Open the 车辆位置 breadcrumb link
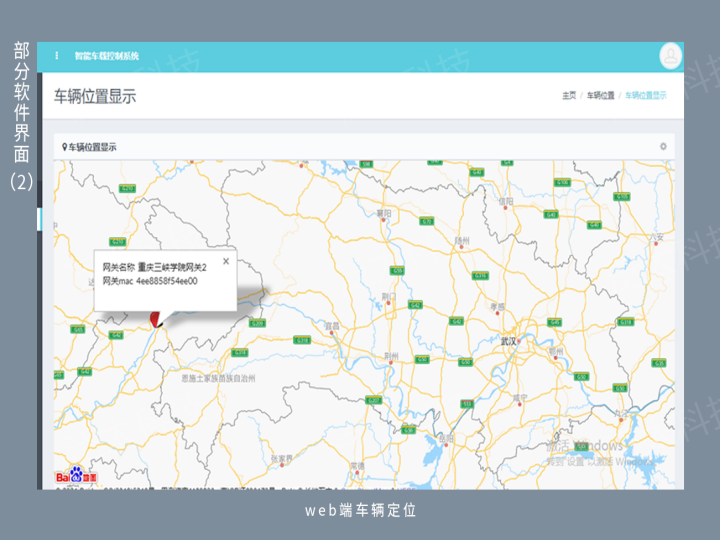This screenshot has width=720, height=540. (x=600, y=96)
